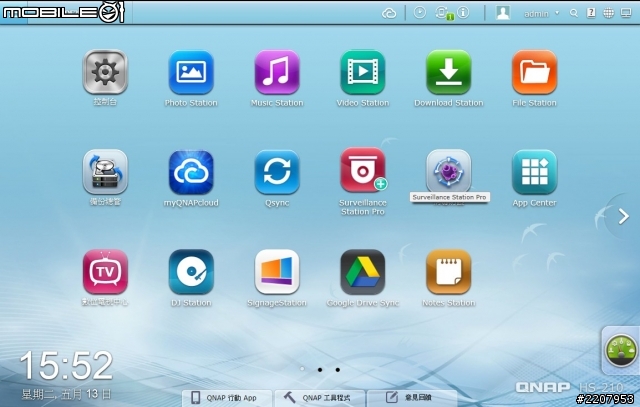Screen dimensions: 640x407
Task: Click the QNAP 工具程式 button
Action: click(x=320, y=398)
